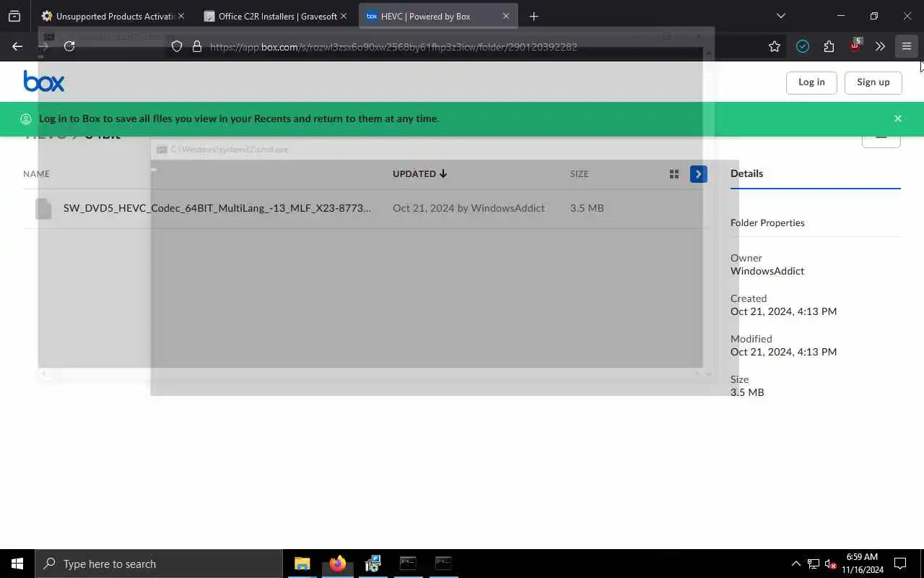Dismiss the green login banner
Screen dimensions: 924x578
898,118
